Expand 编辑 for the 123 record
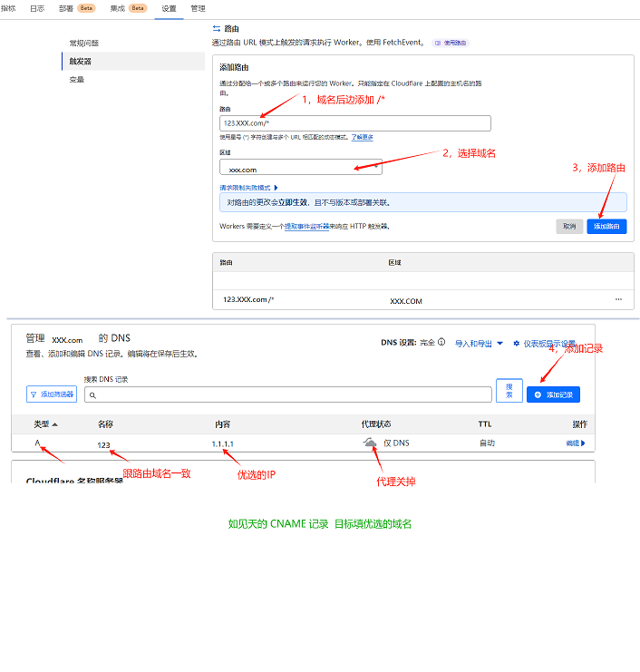The height and width of the screenshot is (672, 640). [x=576, y=443]
